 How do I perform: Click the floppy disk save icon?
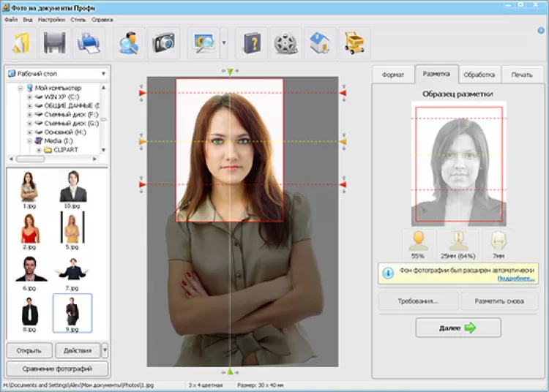54,44
